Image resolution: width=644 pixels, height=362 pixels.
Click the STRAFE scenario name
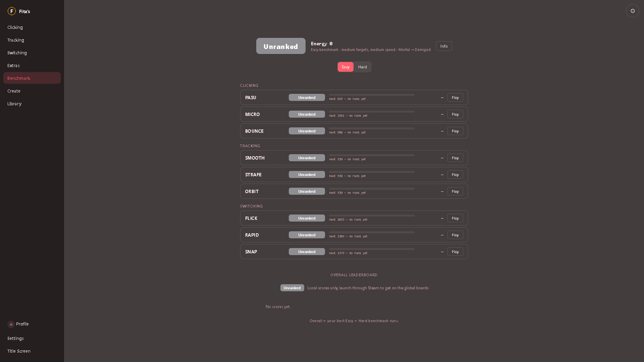click(x=253, y=175)
